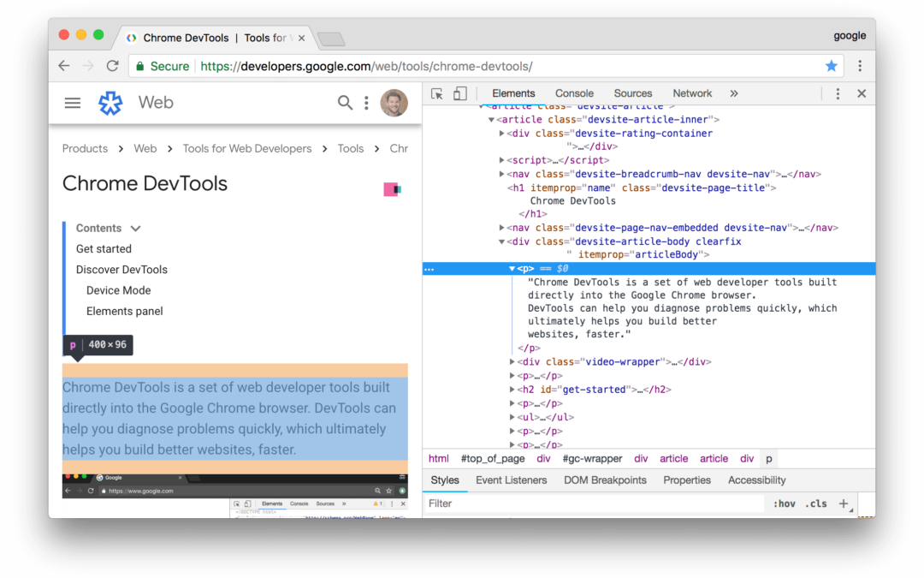Switch to the Sources tab
Viewport: 924px width, 578px height.
(x=633, y=94)
